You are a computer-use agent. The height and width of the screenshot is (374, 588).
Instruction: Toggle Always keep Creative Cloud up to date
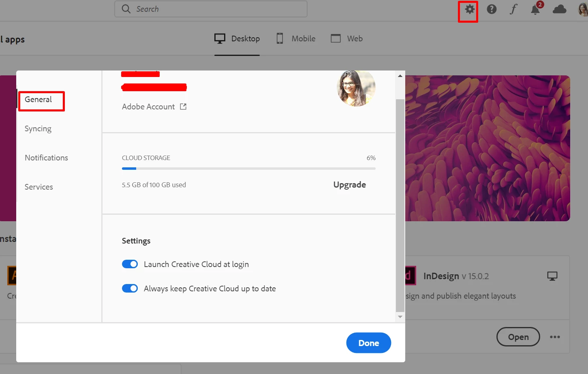(130, 289)
